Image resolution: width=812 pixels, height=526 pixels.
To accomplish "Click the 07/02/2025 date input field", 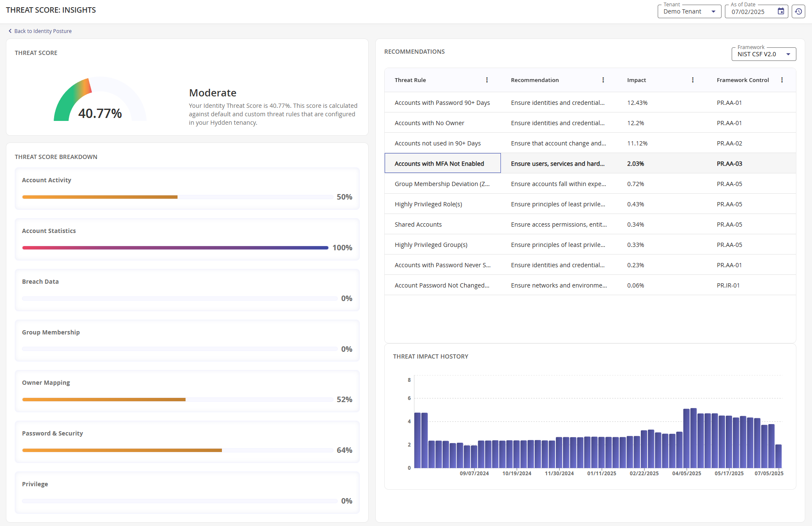I will point(748,11).
